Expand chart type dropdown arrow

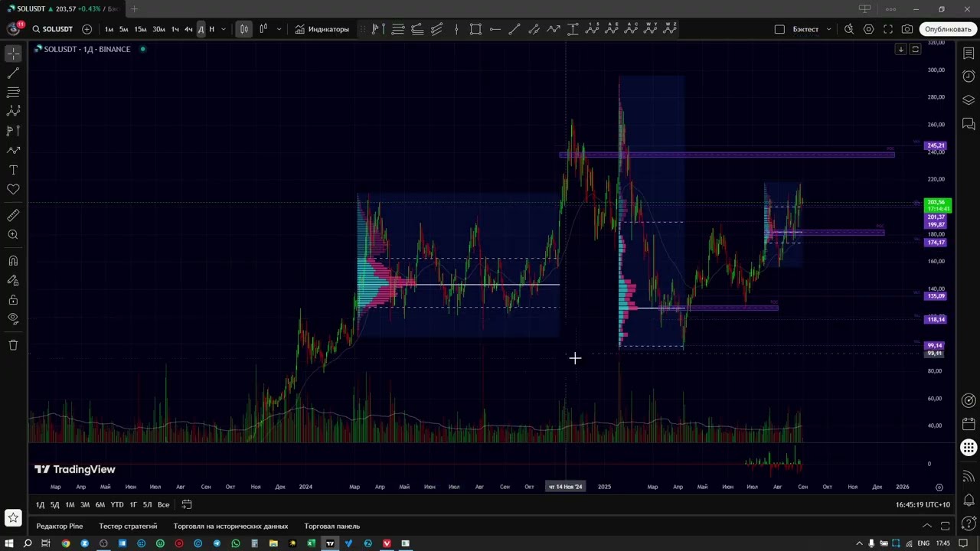pos(279,29)
